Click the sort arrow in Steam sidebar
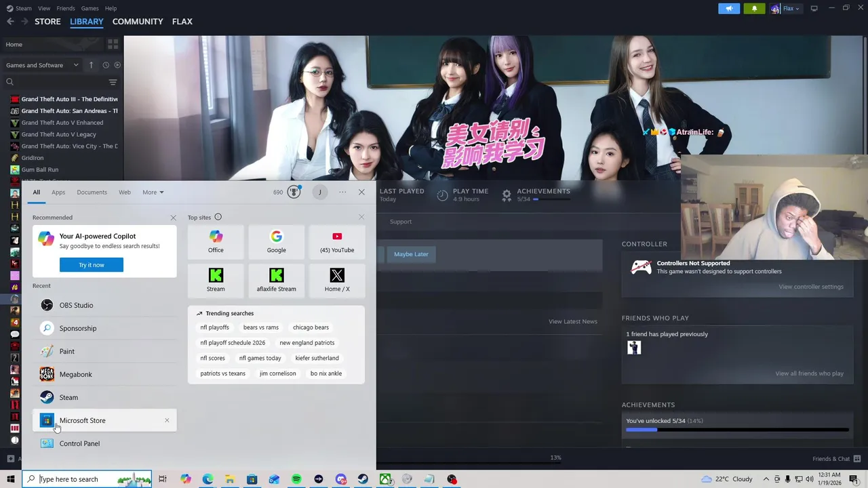Viewport: 868px width, 488px height. (x=92, y=65)
